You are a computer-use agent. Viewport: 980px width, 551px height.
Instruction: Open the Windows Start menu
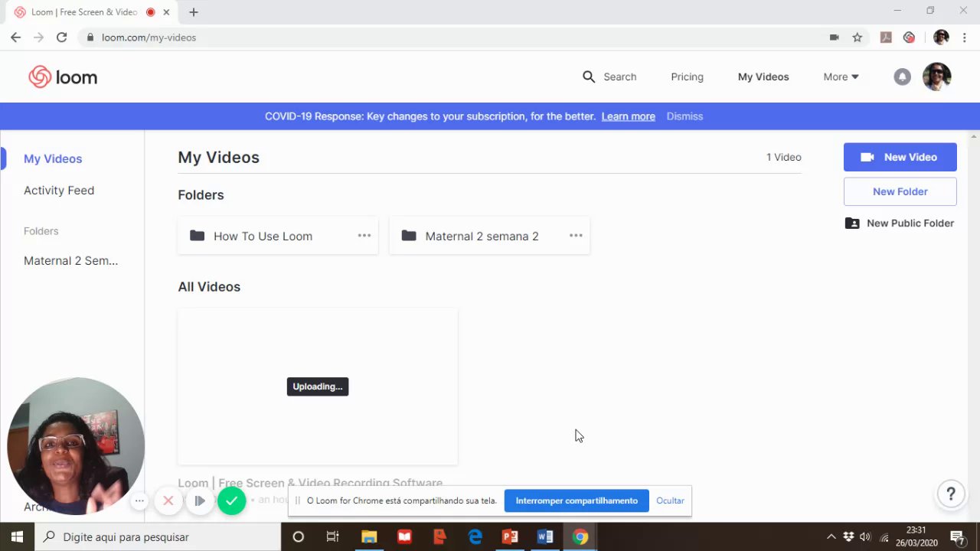pyautogui.click(x=17, y=536)
